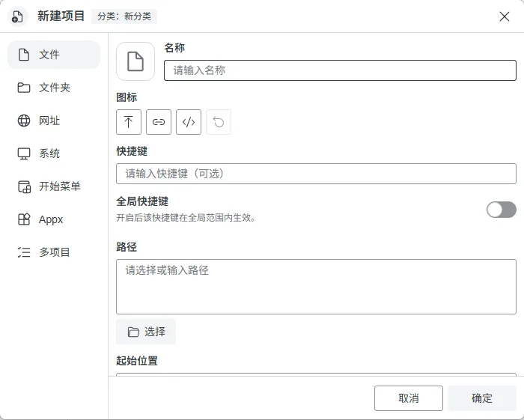Select the 文件夹 item type

[x=54, y=88]
